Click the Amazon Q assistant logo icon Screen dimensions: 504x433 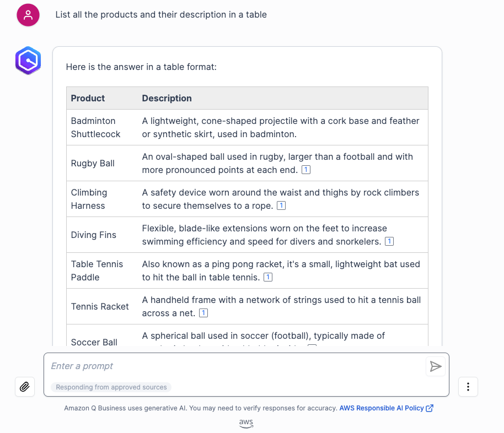[28, 61]
